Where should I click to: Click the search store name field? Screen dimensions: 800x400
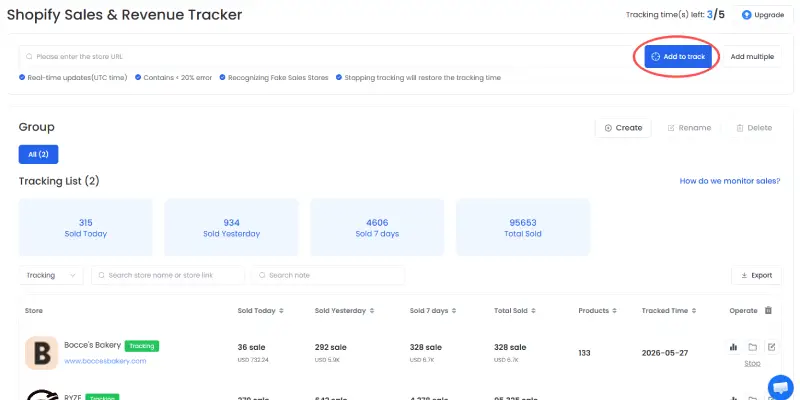pyautogui.click(x=168, y=275)
